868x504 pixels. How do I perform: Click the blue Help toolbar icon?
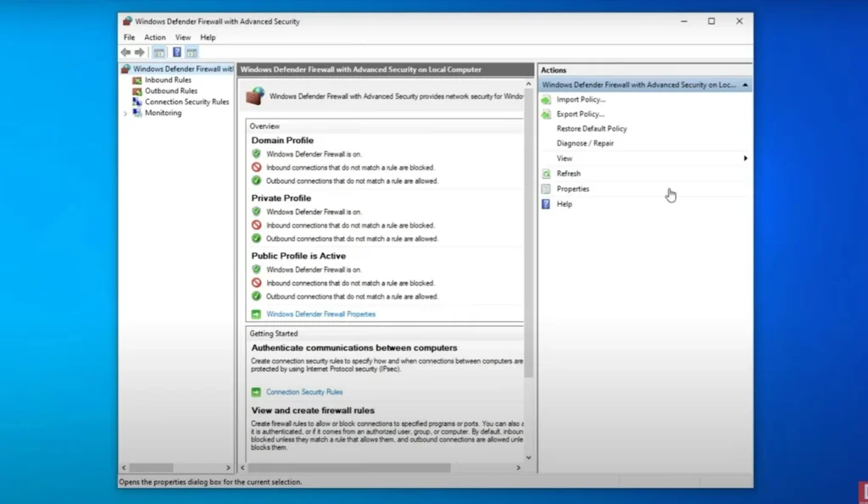176,53
